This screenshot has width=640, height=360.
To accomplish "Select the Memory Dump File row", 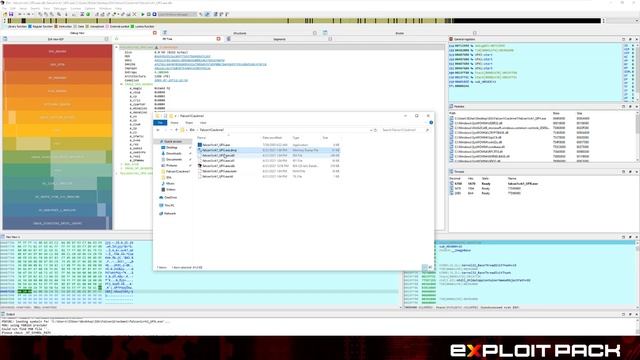I will coord(268,150).
